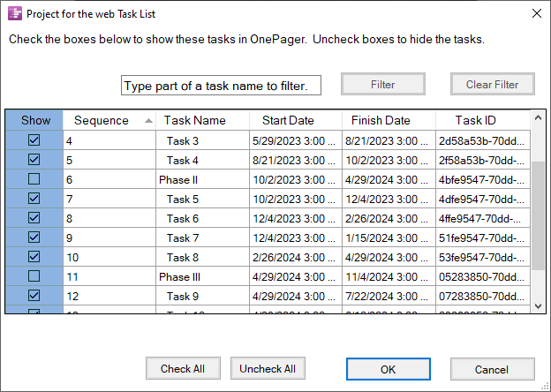Screen dimensions: 551x392
Task: Sort by the Start Date column header
Action: tap(296, 120)
